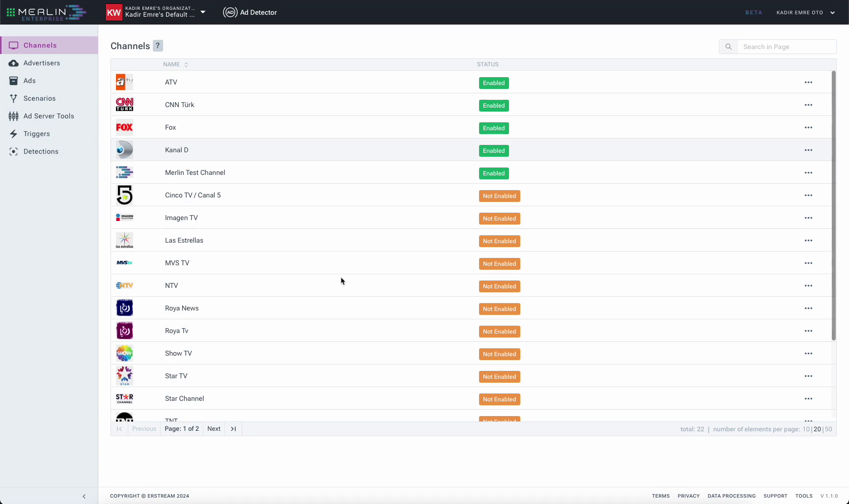This screenshot has width=849, height=504.
Task: Open the three-dot menu for Las Estrellas
Action: pyautogui.click(x=808, y=240)
